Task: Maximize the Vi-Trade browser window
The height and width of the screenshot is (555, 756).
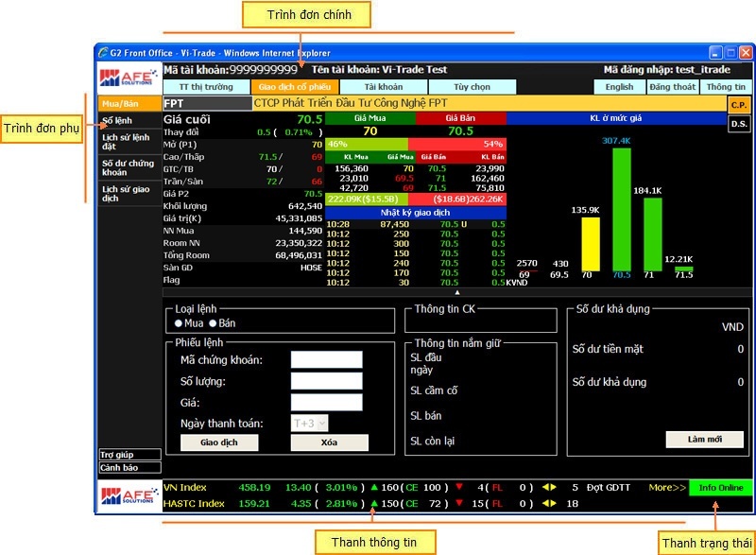Action: [x=730, y=52]
